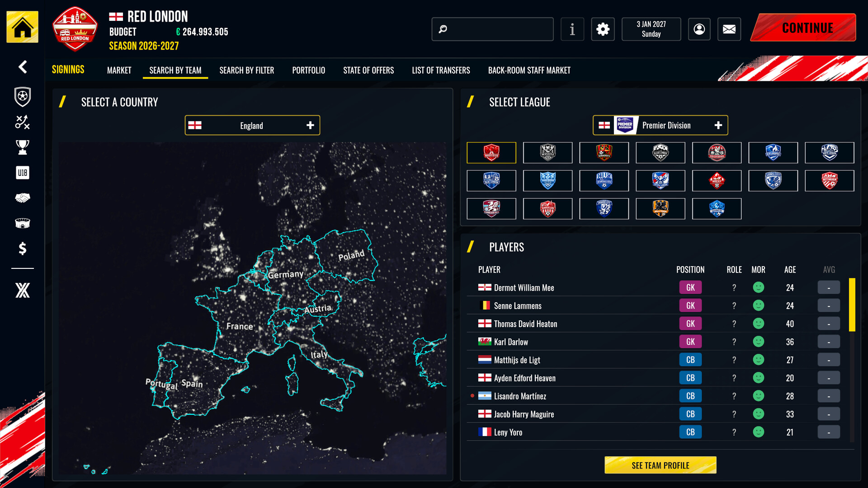
Task: Open the stadium icon in the sidebar
Action: click(x=23, y=223)
